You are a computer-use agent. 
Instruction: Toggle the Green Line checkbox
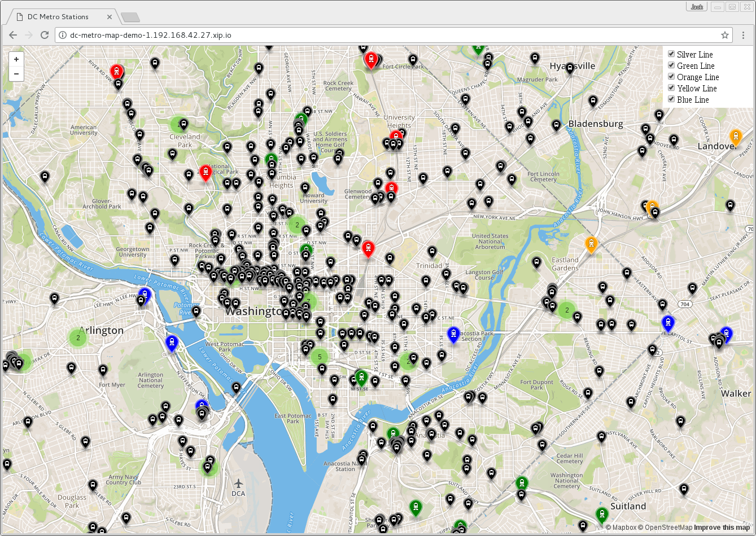point(671,65)
